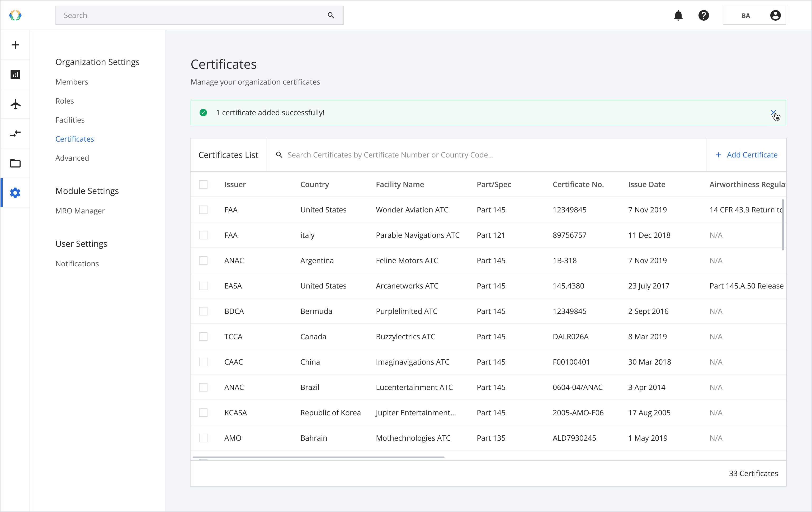The height and width of the screenshot is (512, 812).
Task: Click certificate number 2005-AMO-F06
Action: pyautogui.click(x=578, y=412)
